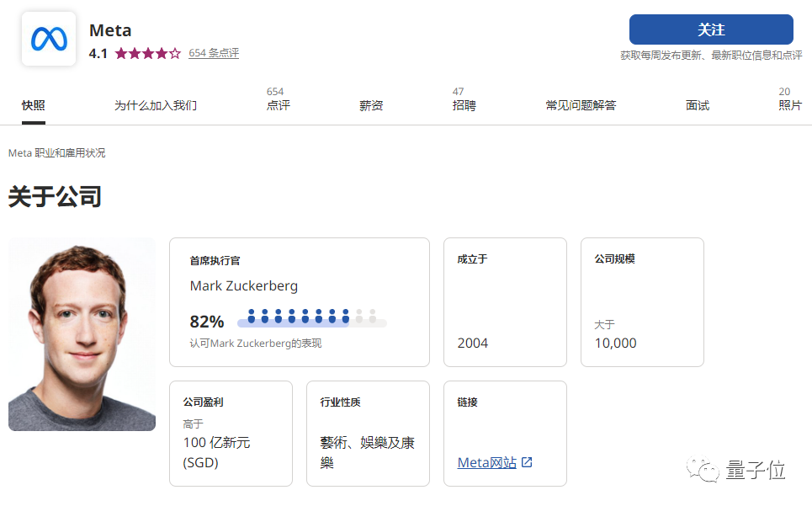
Task: Open the 654 条点评 reviews link
Action: [x=213, y=52]
